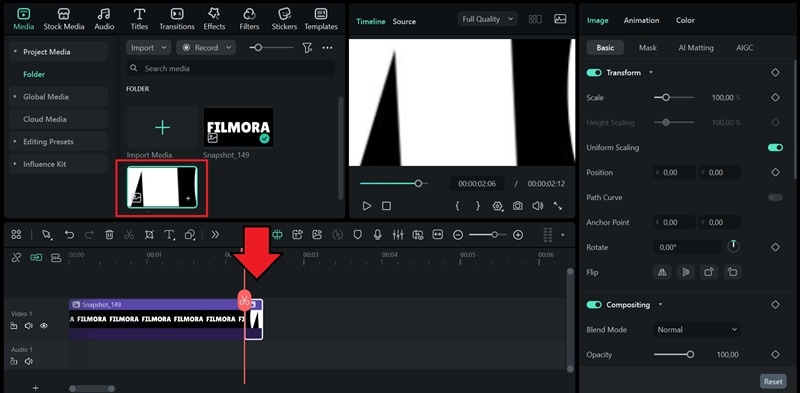Click the voiceover microphone icon

pyautogui.click(x=378, y=235)
